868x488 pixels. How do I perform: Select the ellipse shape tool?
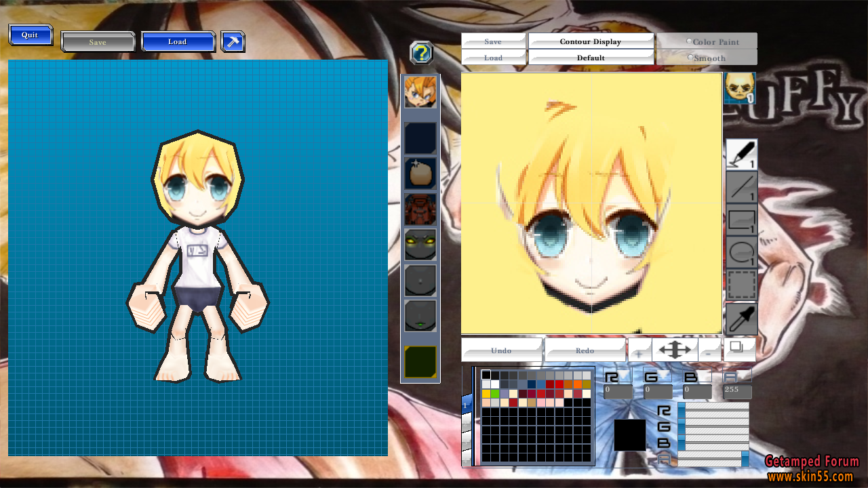tap(741, 253)
